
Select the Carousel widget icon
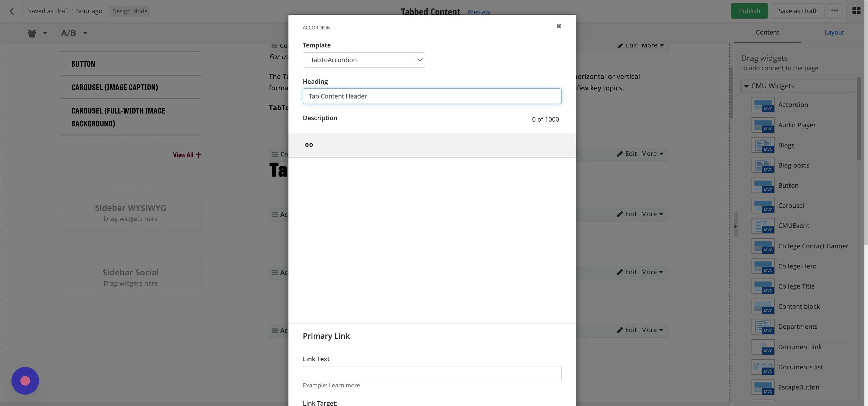(x=763, y=206)
